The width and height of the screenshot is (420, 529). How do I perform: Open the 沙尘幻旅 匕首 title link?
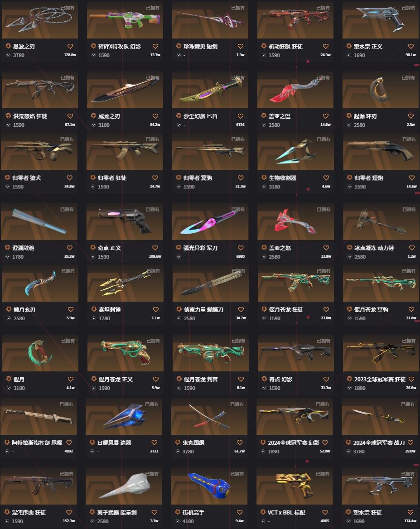click(x=201, y=116)
